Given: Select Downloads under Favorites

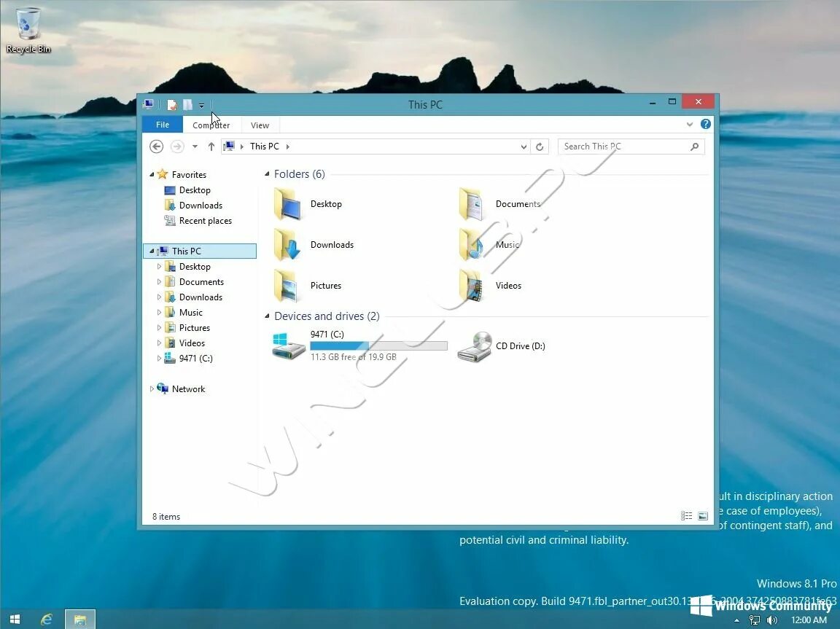Looking at the screenshot, I should tap(201, 205).
